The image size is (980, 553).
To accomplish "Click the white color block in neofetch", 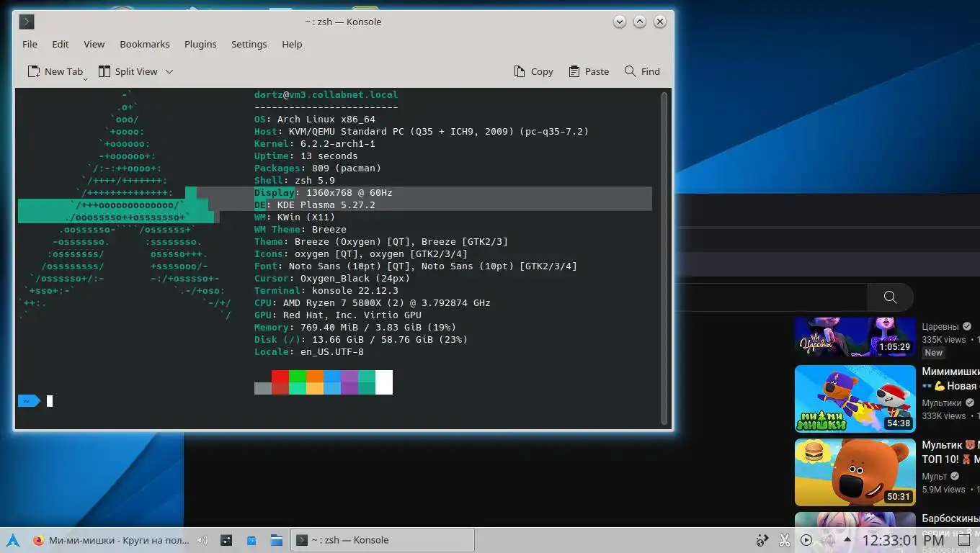I will [384, 382].
